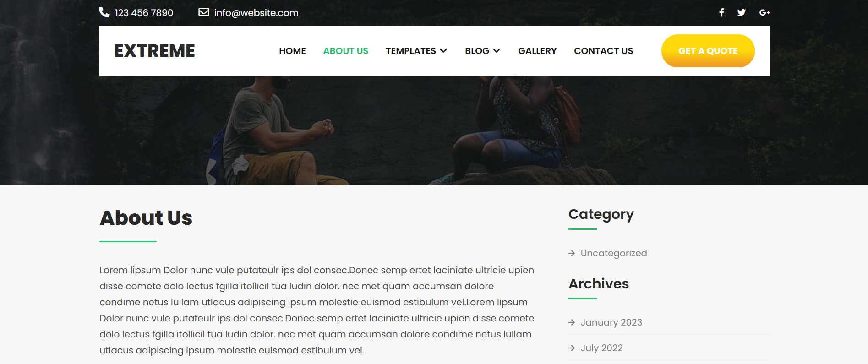Open the Uncategorized category link
Image resolution: width=868 pixels, height=364 pixels.
click(x=614, y=253)
